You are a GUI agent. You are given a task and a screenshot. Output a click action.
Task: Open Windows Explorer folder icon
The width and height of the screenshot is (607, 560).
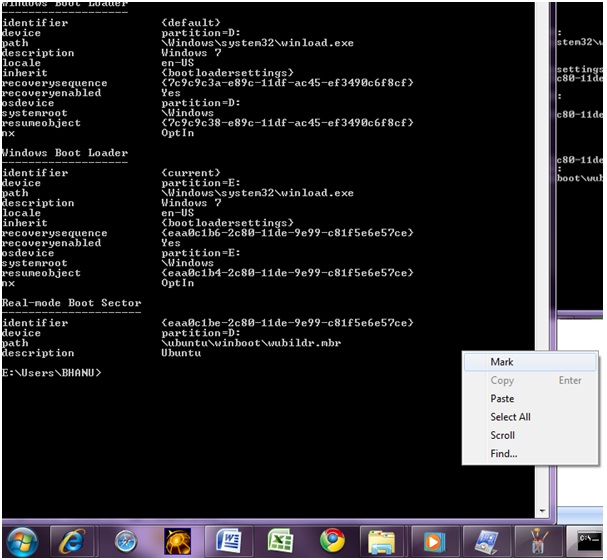click(382, 541)
